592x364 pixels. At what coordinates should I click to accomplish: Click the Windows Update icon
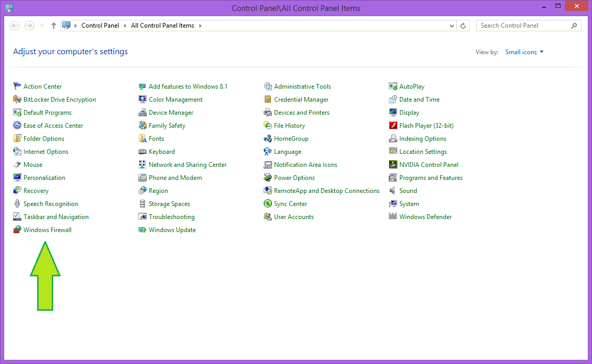click(x=143, y=229)
